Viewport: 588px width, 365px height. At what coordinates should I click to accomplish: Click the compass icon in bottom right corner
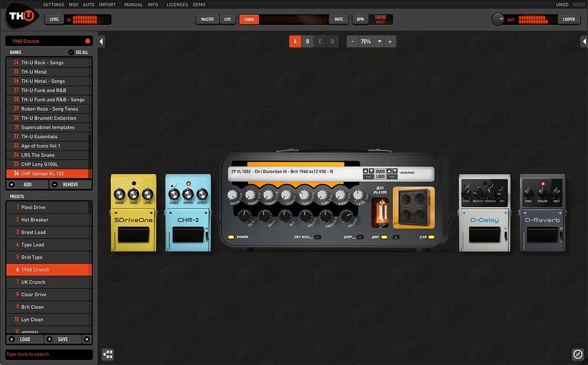click(x=577, y=354)
